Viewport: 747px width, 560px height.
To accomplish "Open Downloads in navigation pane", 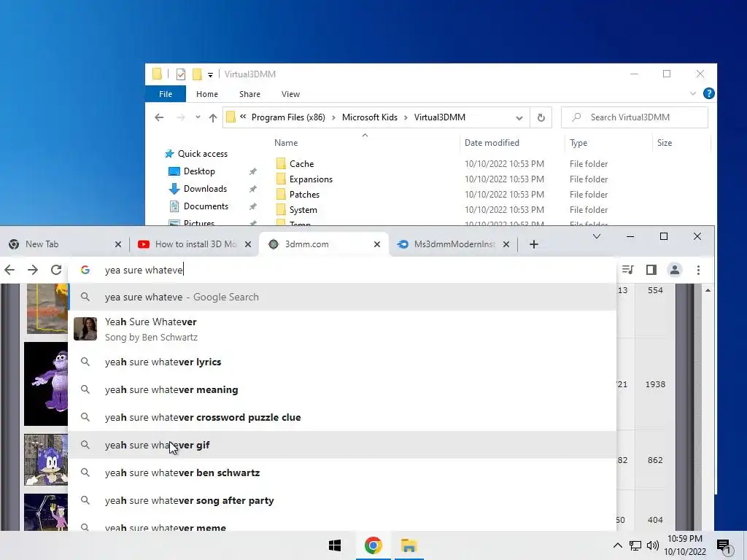I will 205,189.
